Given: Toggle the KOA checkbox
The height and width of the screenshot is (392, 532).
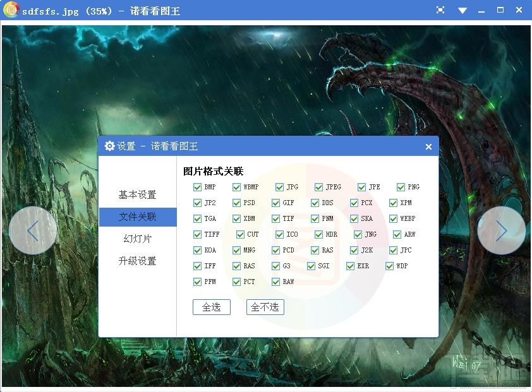Looking at the screenshot, I should click(197, 250).
